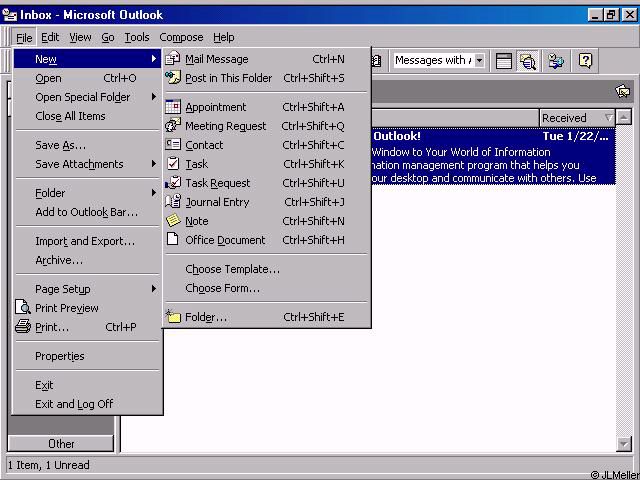Image resolution: width=640 pixels, height=480 pixels.
Task: Choose Exit from File menu
Action: (x=87, y=385)
